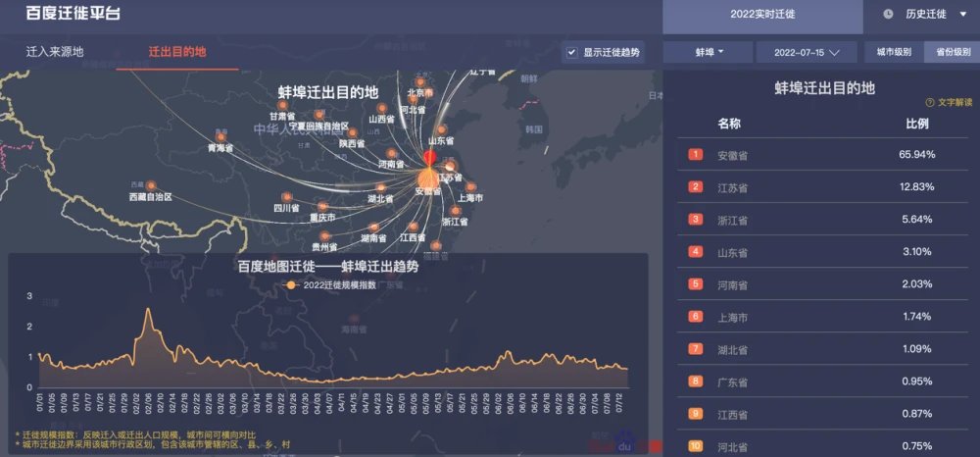The image size is (980, 457).
Task: Click the 四川省 map marker dot
Action: click(286, 197)
